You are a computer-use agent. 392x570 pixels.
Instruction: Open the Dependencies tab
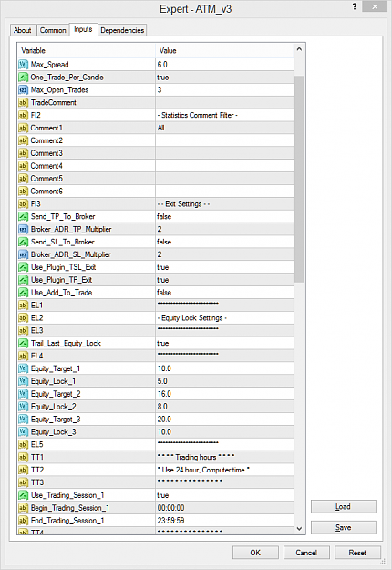tap(122, 30)
